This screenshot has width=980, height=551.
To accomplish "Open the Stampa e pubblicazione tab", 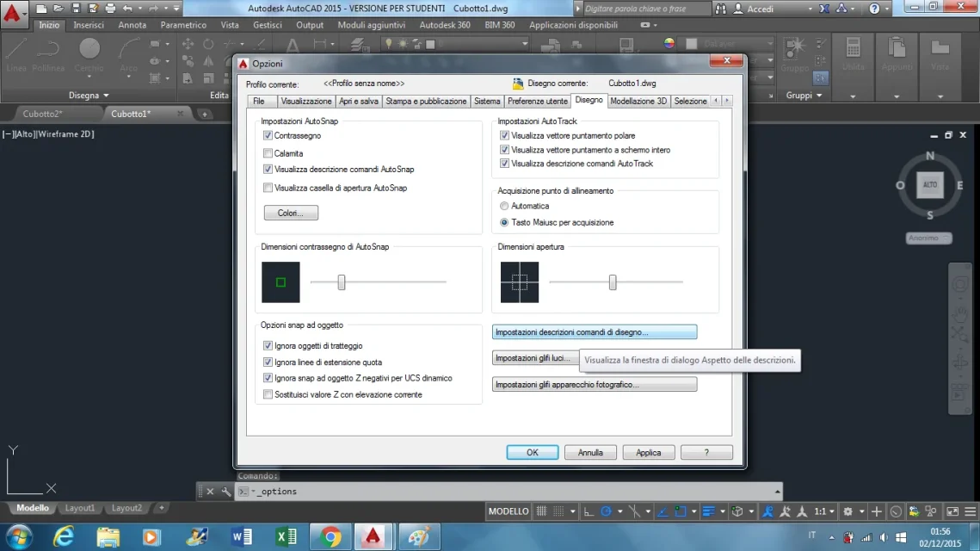I will (426, 102).
